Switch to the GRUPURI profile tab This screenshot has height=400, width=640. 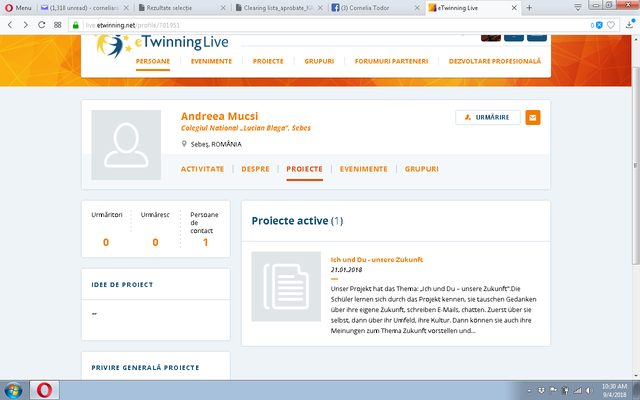coord(422,169)
